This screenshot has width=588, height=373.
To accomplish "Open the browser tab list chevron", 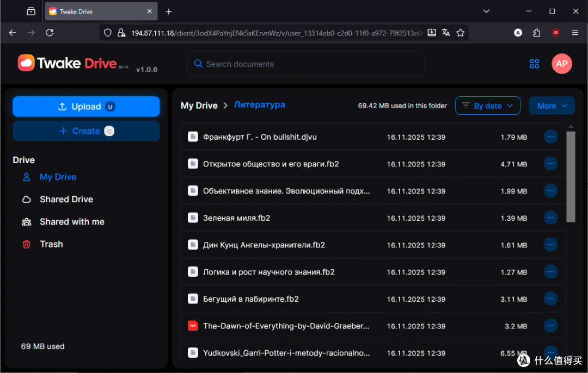I will click(486, 11).
